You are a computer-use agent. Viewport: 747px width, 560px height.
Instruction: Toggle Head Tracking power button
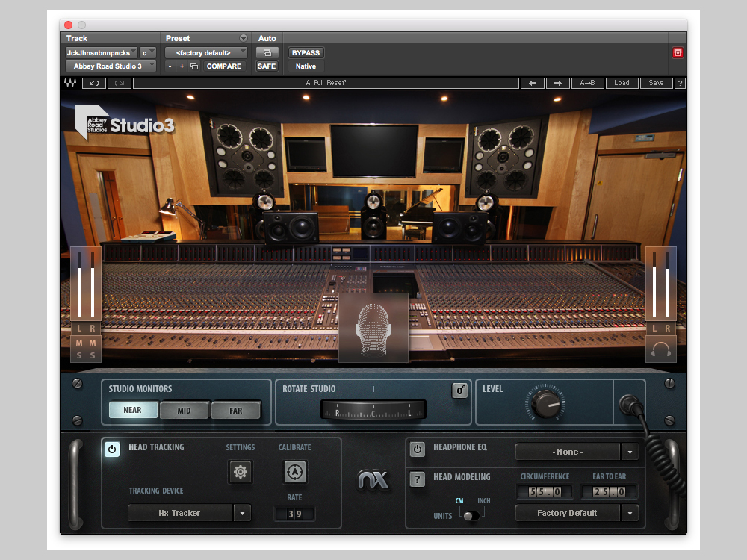click(x=112, y=449)
